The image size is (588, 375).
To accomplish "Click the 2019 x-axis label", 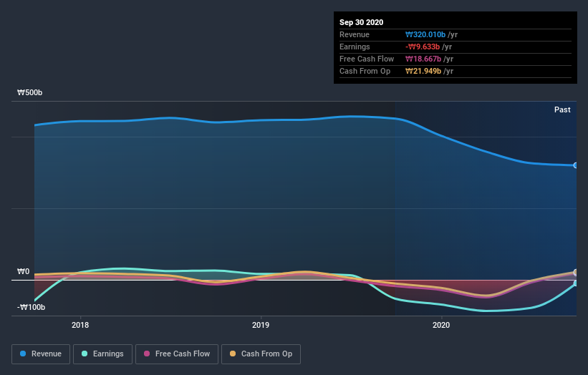I will [261, 325].
